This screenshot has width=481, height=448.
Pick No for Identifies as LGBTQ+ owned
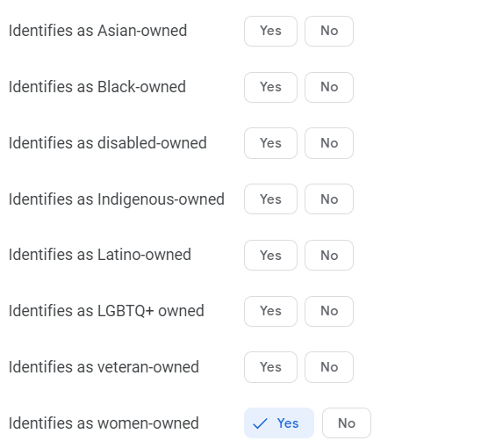(329, 311)
